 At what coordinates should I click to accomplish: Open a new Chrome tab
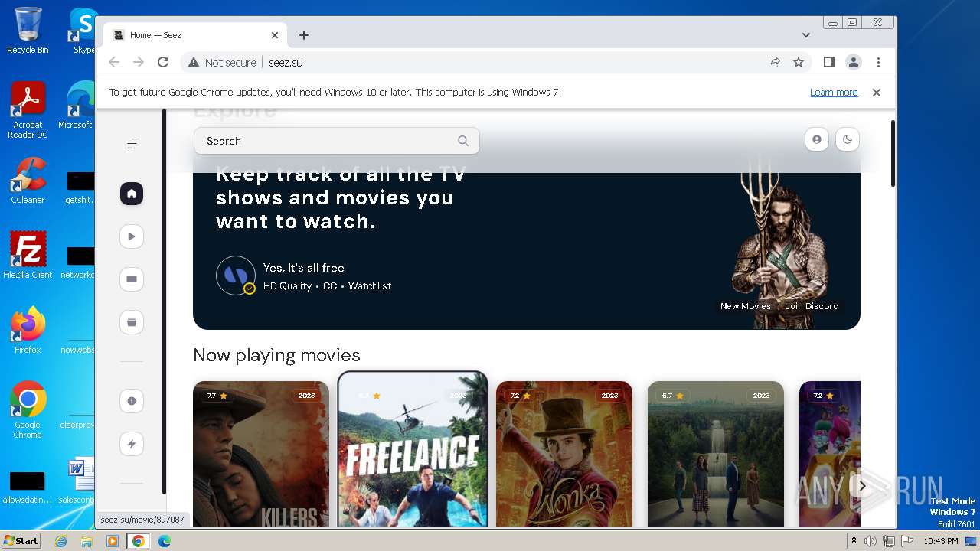click(x=304, y=35)
